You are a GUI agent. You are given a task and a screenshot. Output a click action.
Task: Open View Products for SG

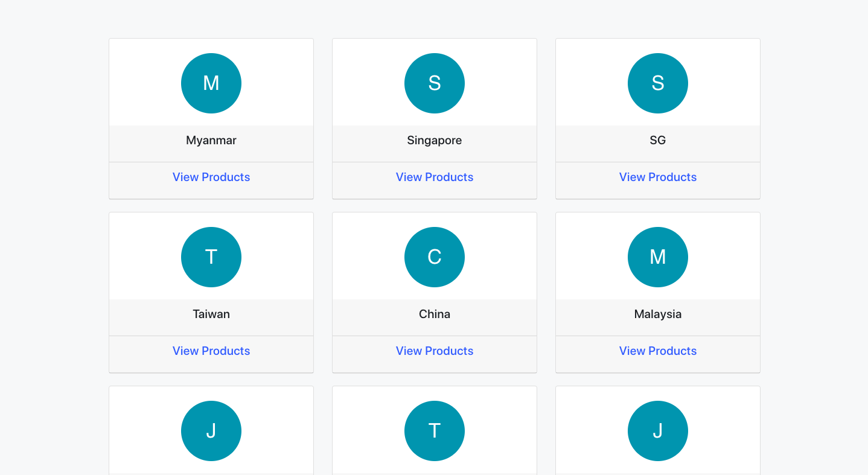click(x=658, y=177)
